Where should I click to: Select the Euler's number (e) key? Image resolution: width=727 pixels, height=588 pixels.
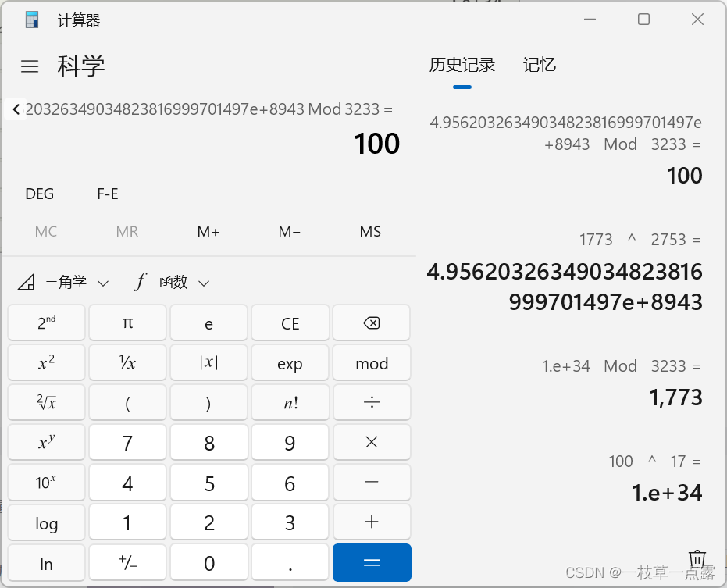click(208, 323)
